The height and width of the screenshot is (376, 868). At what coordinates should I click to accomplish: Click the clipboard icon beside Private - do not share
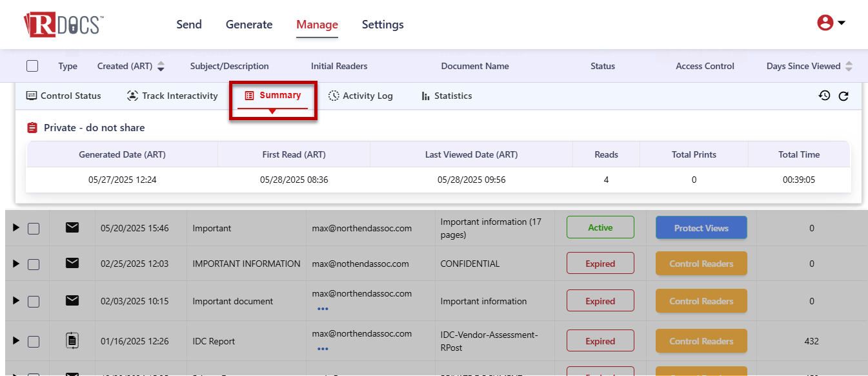pos(32,128)
